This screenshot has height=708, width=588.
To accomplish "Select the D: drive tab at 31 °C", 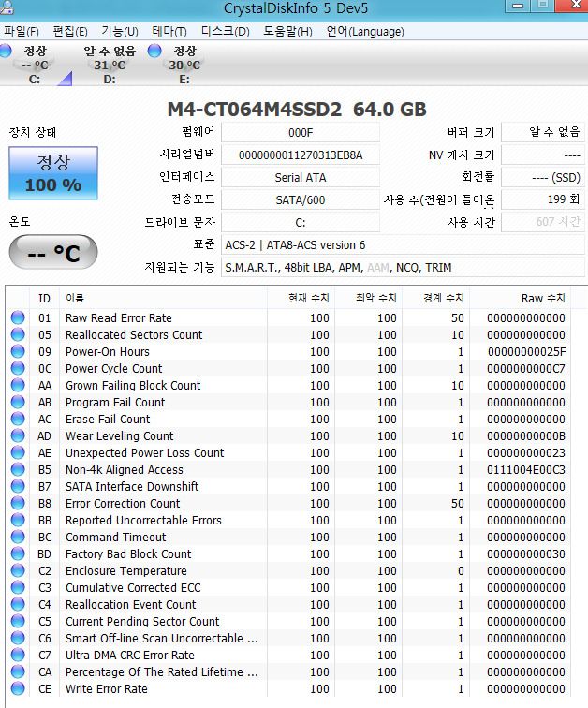I will 110,65.
